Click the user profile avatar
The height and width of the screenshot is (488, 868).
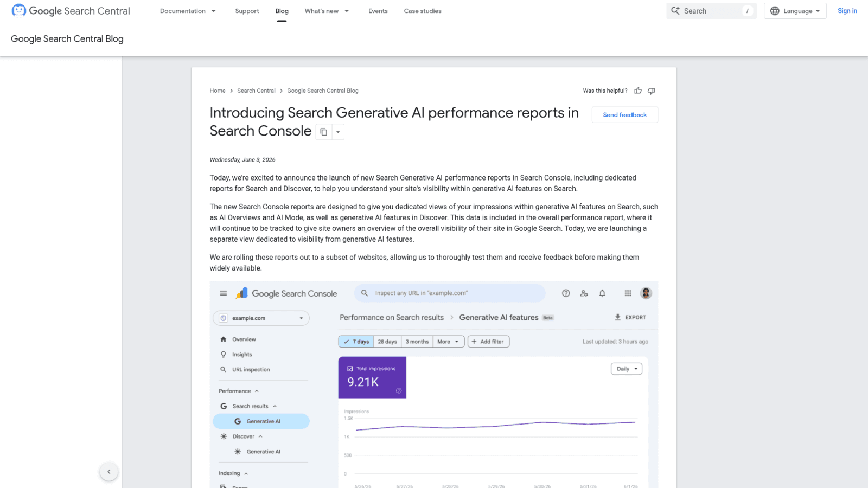(646, 293)
